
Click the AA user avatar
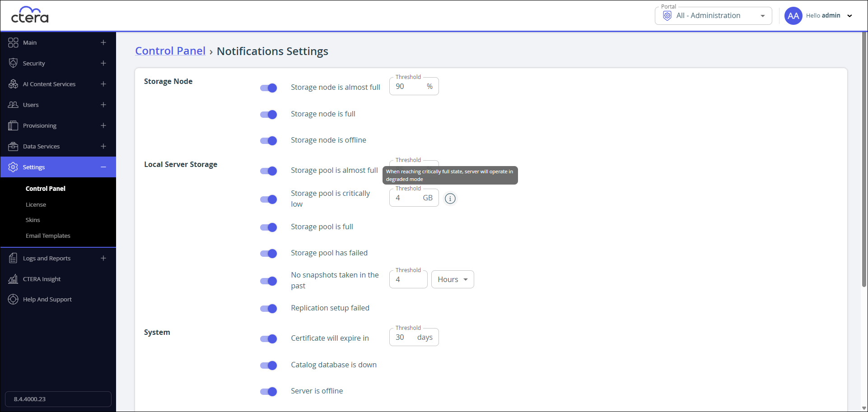tap(793, 16)
